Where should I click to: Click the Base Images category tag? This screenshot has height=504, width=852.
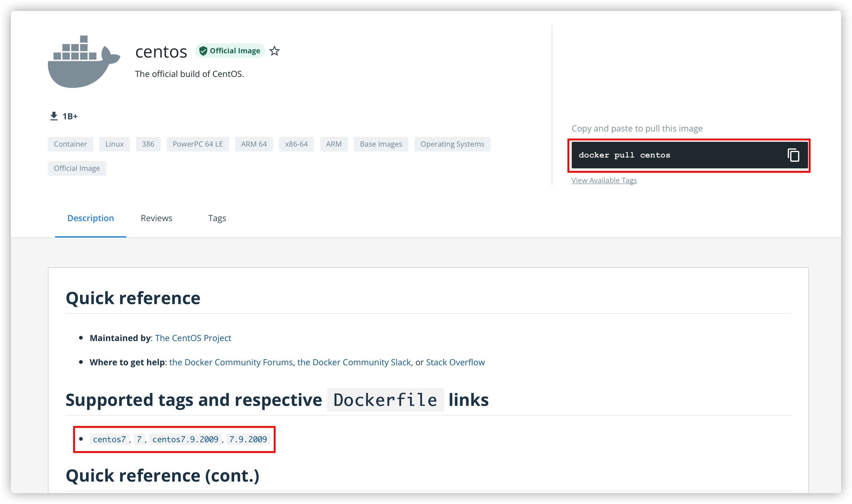point(381,144)
